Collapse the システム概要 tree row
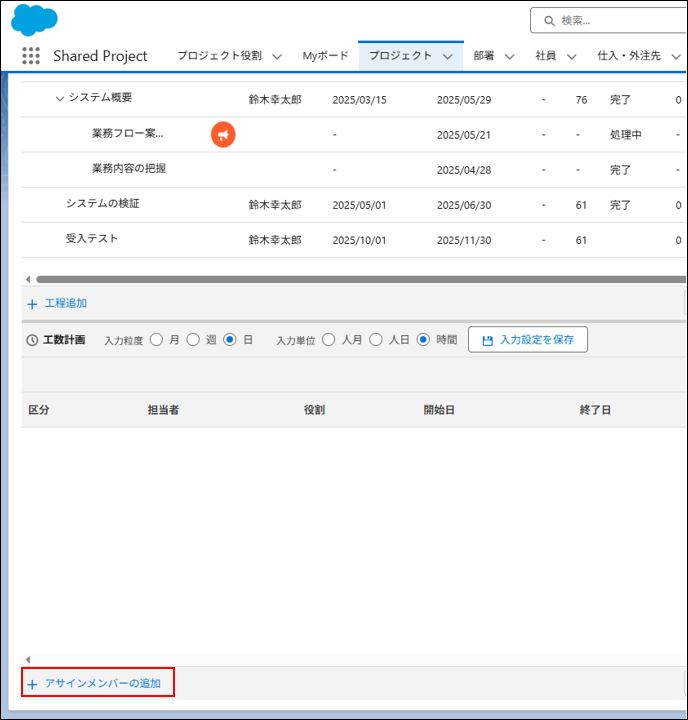Screen dimensions: 688x720 (x=60, y=98)
